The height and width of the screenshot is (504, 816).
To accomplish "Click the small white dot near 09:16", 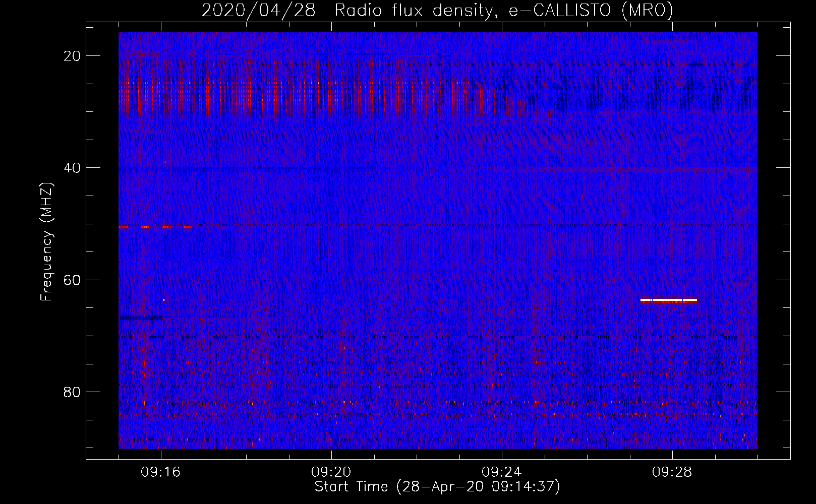I will pyautogui.click(x=164, y=300).
